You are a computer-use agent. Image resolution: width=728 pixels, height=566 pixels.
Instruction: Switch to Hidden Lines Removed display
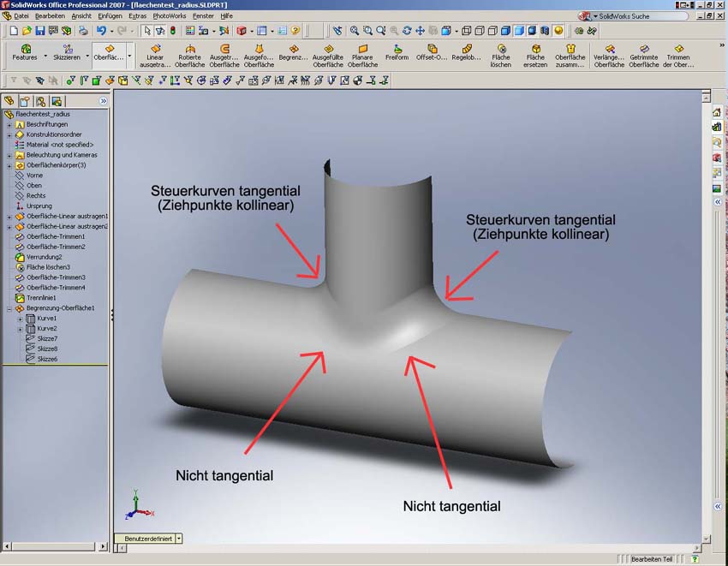click(492, 31)
